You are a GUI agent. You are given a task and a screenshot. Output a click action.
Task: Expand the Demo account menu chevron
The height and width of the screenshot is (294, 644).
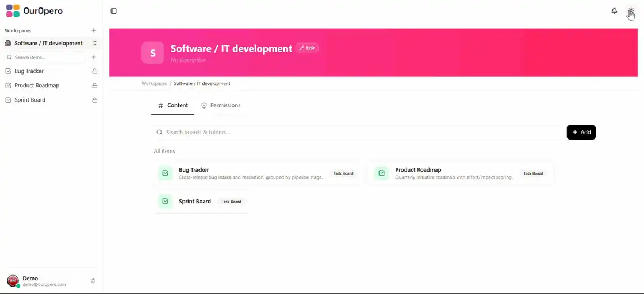pos(93,281)
